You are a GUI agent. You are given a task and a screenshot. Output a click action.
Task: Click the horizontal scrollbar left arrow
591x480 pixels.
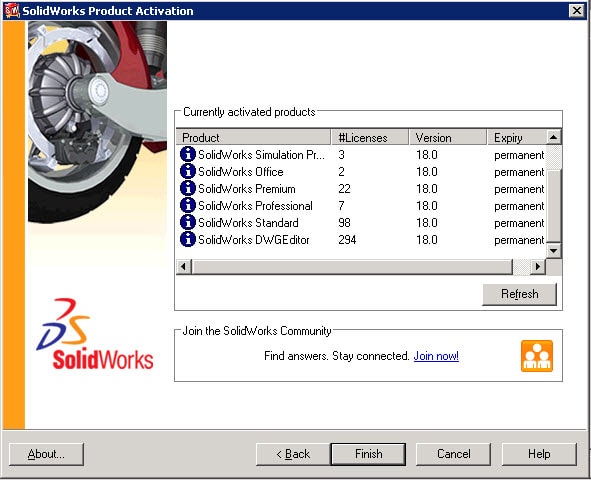[184, 267]
